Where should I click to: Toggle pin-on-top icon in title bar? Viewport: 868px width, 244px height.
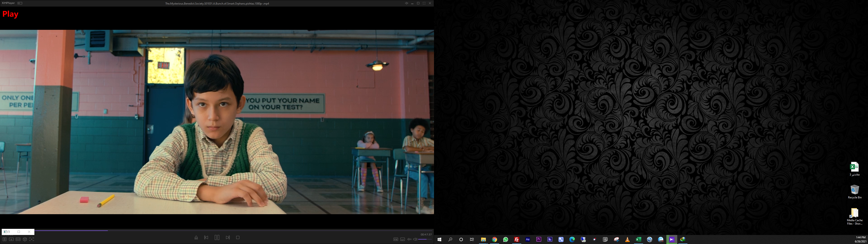click(406, 3)
